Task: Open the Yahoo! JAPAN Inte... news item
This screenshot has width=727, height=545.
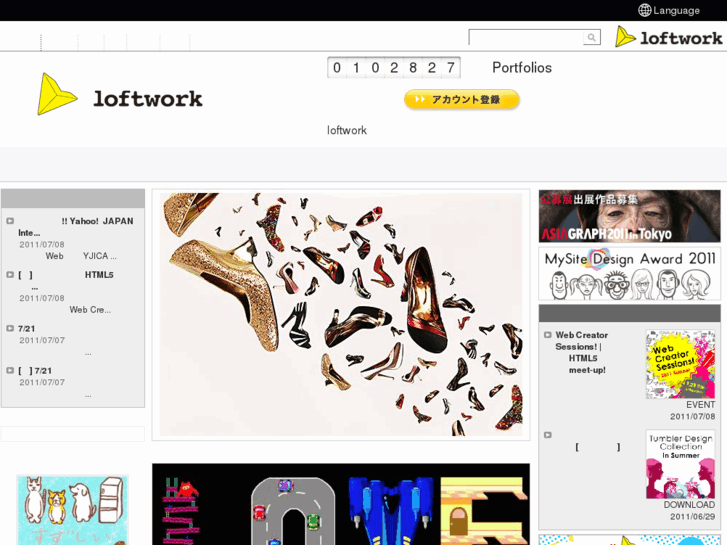Action: click(x=76, y=227)
